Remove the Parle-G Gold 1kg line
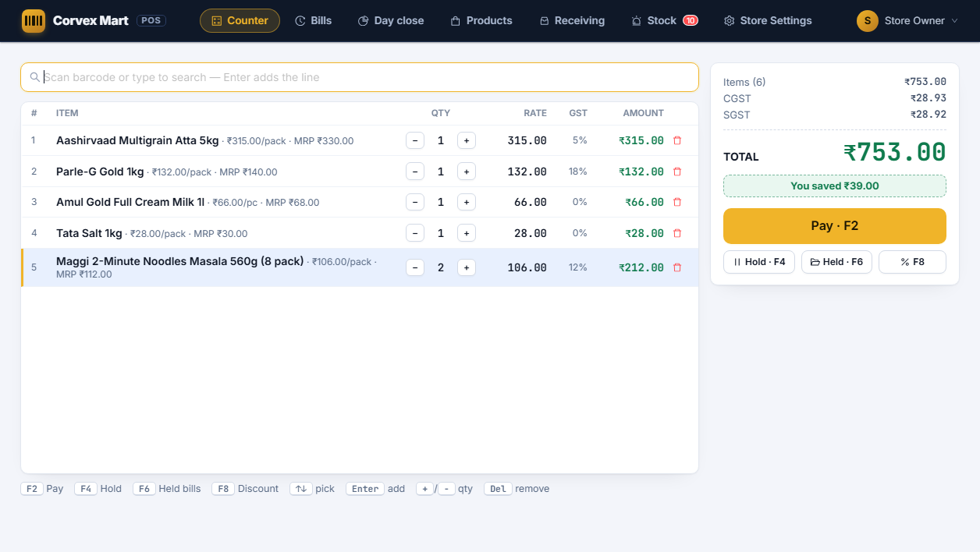The image size is (980, 552). click(x=677, y=172)
